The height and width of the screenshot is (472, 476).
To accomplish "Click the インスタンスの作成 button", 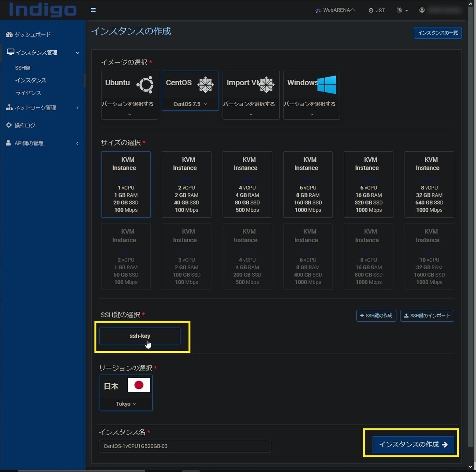I will 413,444.
